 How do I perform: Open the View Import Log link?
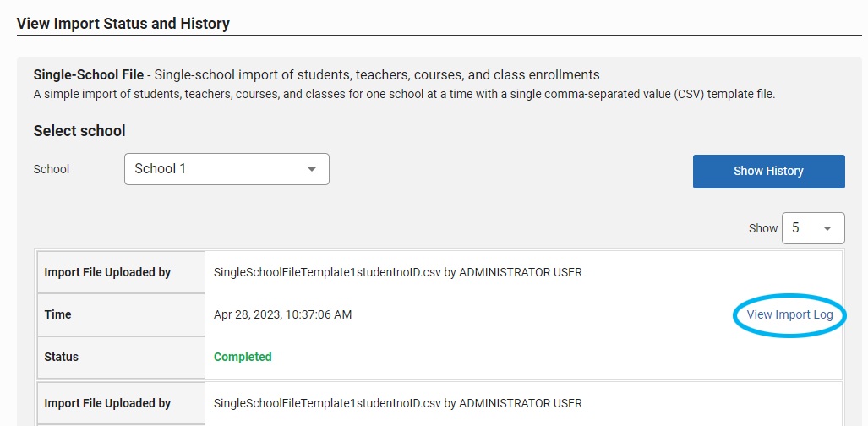(x=789, y=314)
